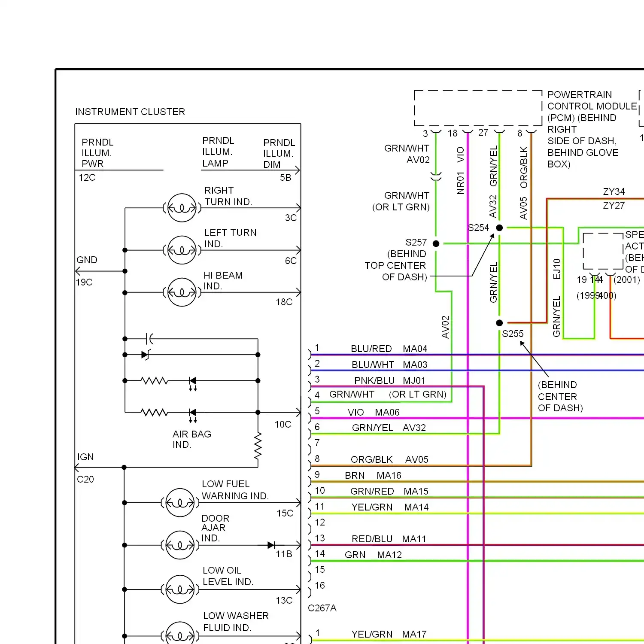The width and height of the screenshot is (644, 644).
Task: Select the vertical EJ10 wire label
Action: 557,269
